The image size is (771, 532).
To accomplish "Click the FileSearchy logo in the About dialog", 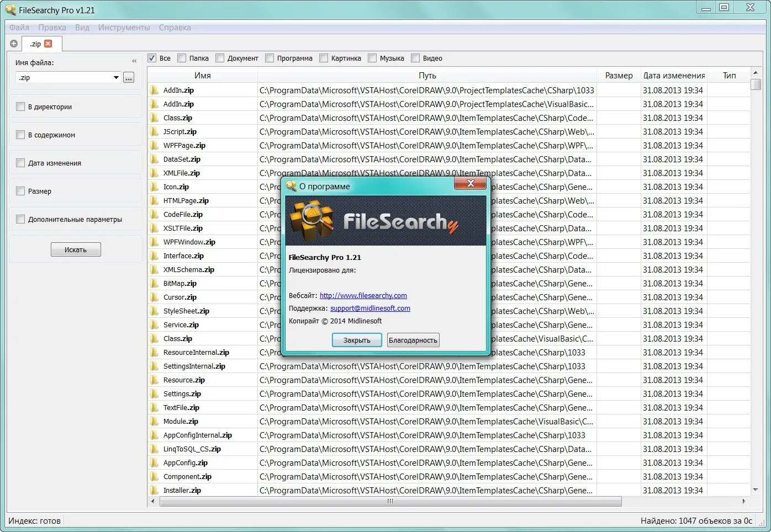I will click(385, 221).
